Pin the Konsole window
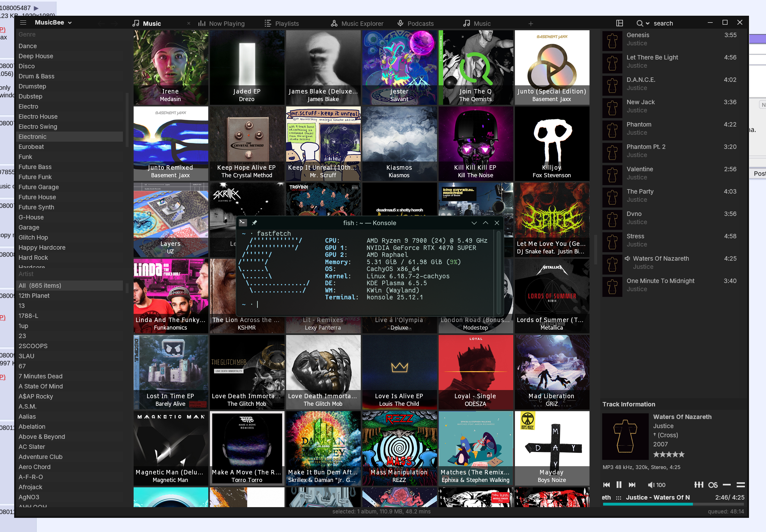 click(x=254, y=223)
